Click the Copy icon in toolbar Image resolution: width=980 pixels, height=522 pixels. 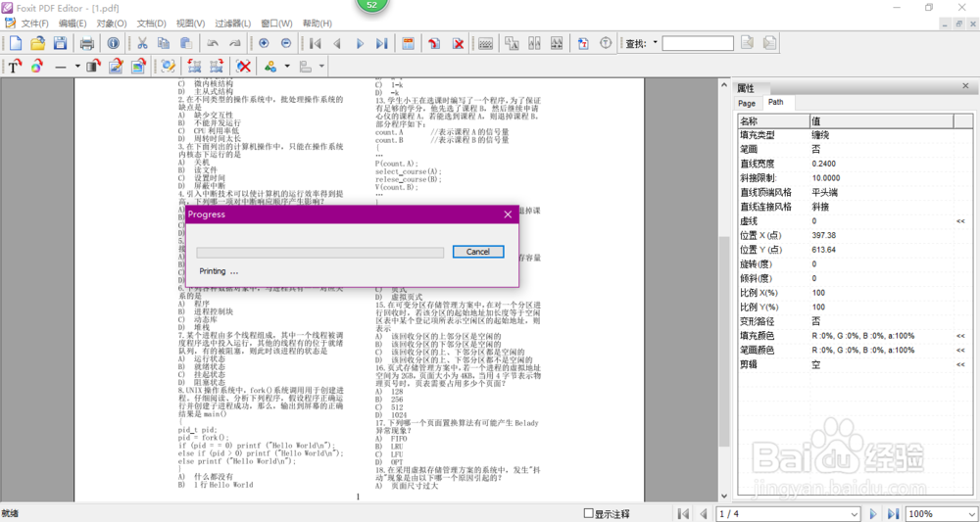(164, 43)
